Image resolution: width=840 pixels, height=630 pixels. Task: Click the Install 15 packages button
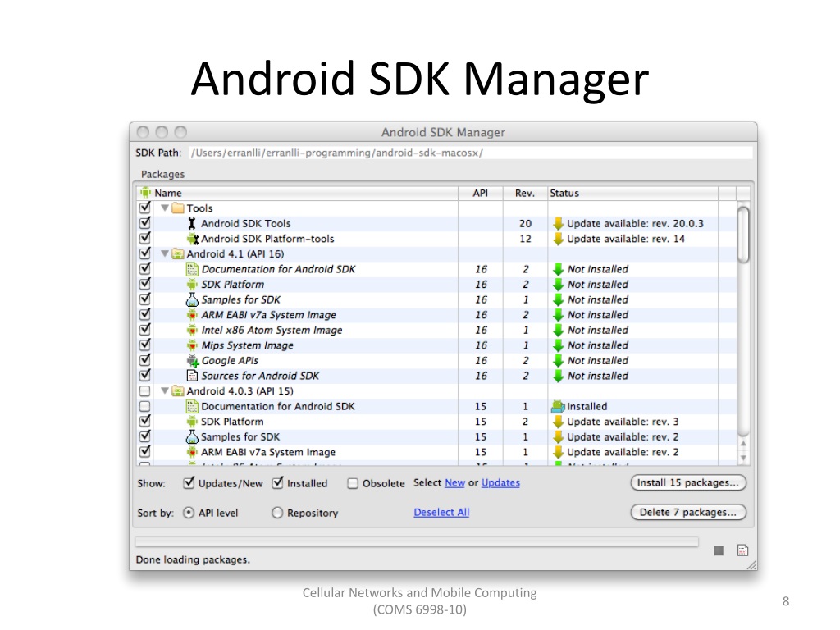688,482
